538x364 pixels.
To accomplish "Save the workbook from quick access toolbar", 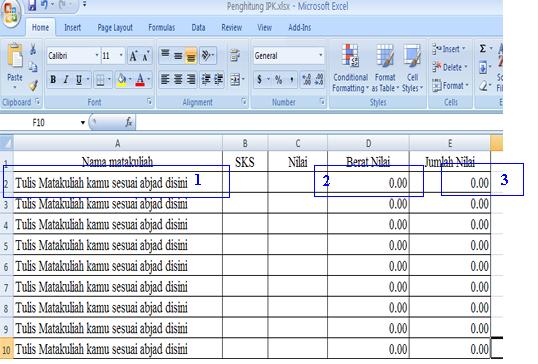I will click(32, 5).
